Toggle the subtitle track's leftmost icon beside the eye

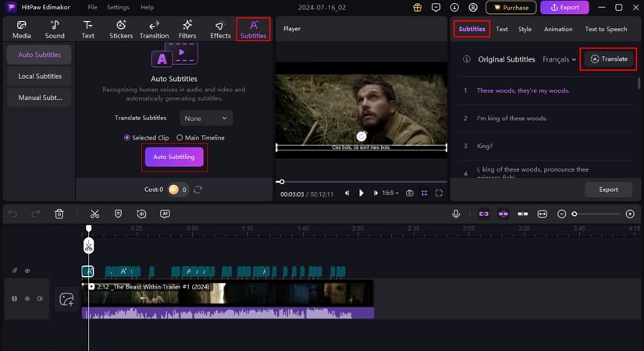click(15, 271)
